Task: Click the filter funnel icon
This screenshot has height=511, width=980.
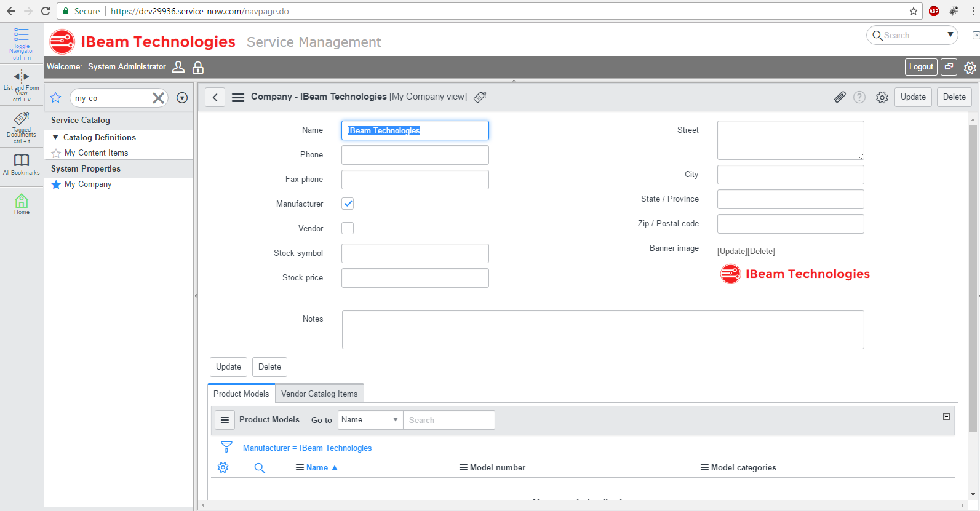Action: point(226,447)
